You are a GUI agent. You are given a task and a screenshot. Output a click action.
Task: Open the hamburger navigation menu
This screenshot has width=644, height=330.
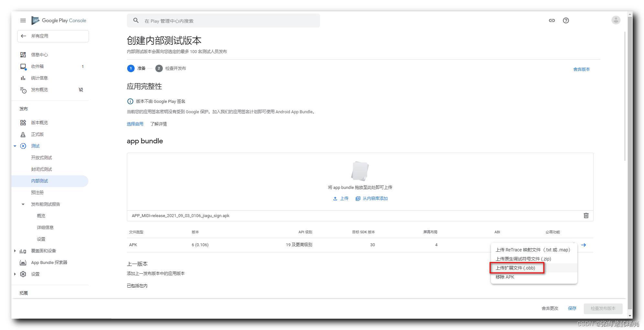tap(23, 20)
